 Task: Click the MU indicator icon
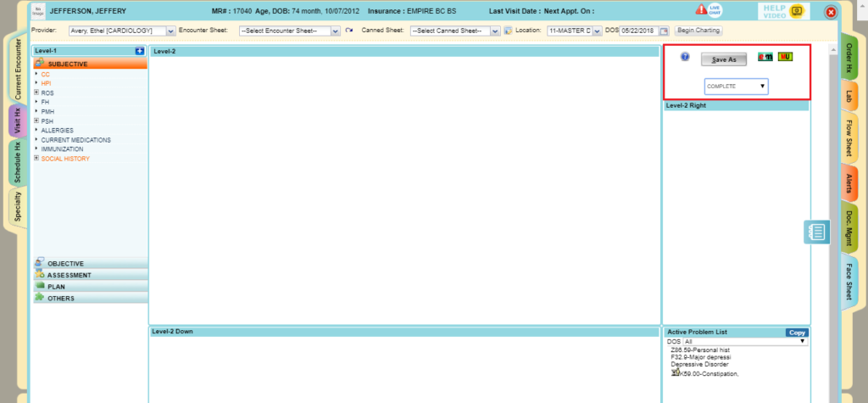785,57
